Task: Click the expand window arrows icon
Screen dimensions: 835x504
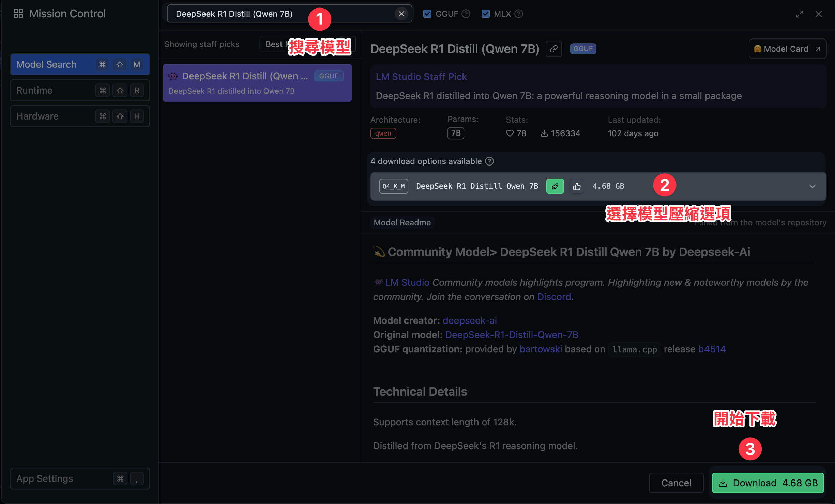Action: (799, 14)
